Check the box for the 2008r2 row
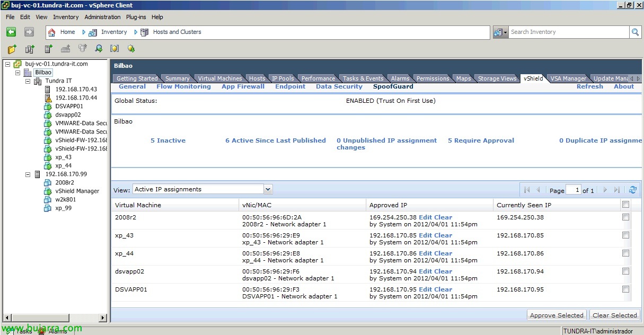Screen dimensions: 644x335 coord(626,217)
